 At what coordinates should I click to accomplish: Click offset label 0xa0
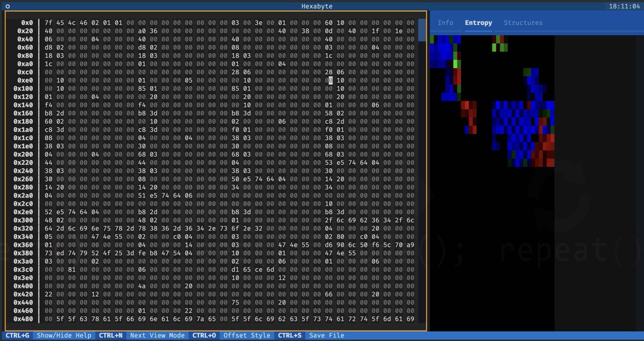(x=25, y=64)
